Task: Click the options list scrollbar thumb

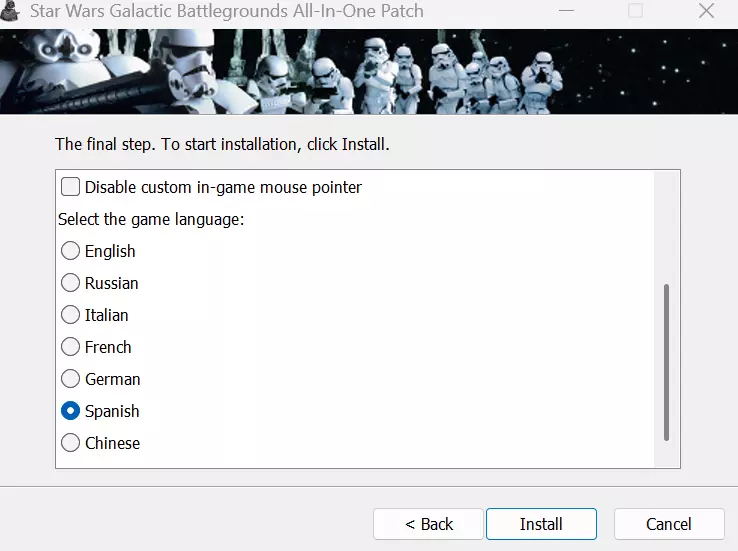Action: tap(666, 362)
